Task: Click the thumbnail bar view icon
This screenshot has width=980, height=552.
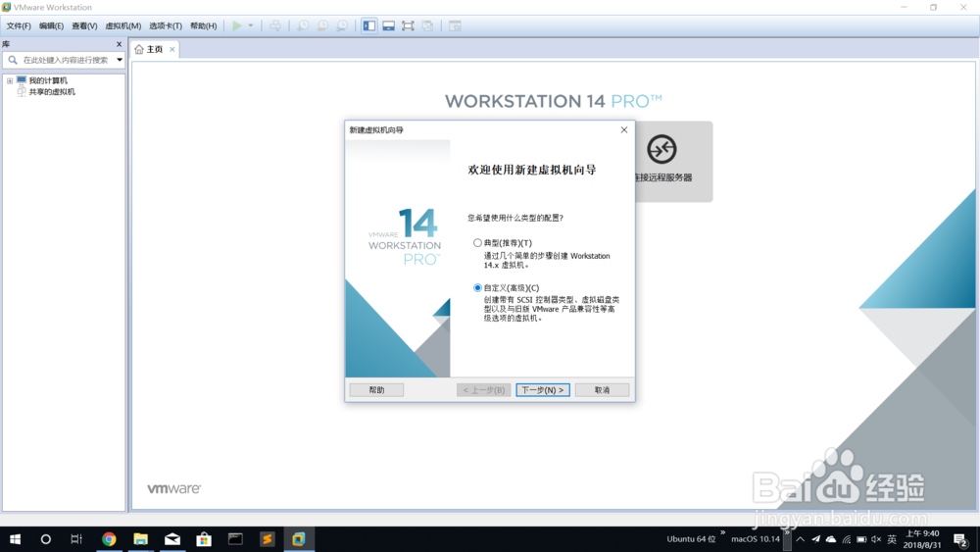Action: (389, 25)
